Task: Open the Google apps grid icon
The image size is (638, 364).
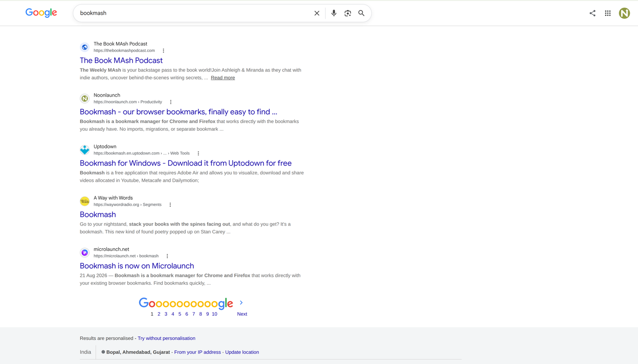Action: (x=608, y=13)
